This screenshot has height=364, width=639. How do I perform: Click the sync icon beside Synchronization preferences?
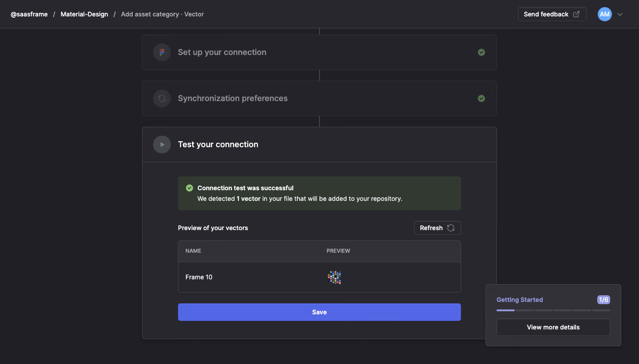pos(162,98)
